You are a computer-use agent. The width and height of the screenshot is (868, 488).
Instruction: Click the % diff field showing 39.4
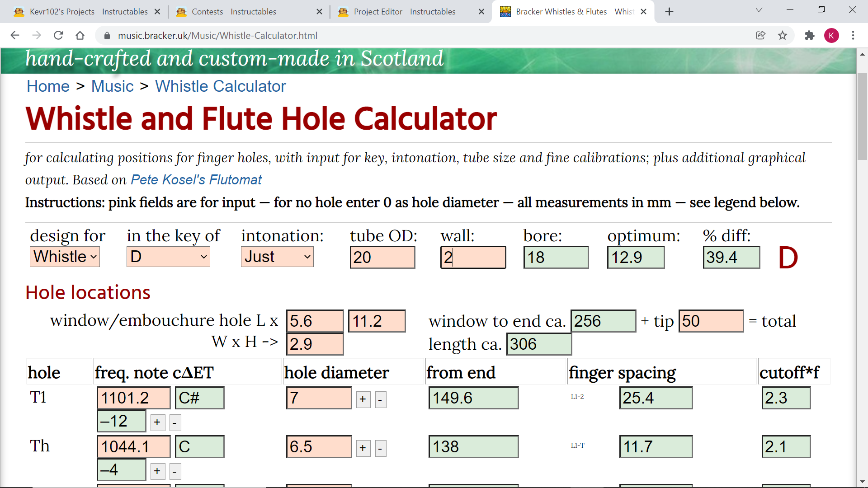coord(731,258)
